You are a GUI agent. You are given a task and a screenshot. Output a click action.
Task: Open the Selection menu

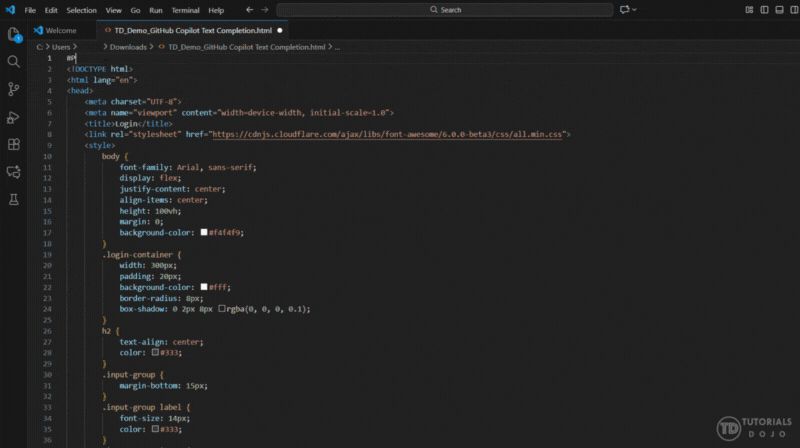pyautogui.click(x=81, y=10)
